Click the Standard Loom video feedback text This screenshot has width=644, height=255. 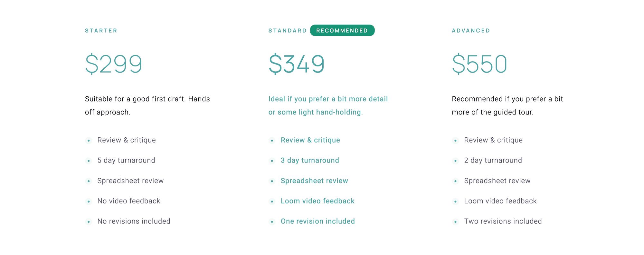[x=317, y=201]
